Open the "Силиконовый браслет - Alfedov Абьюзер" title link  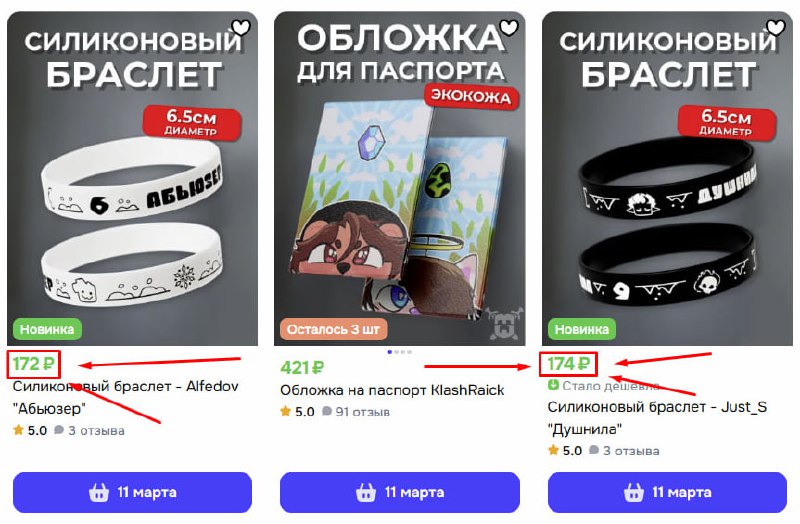pyautogui.click(x=126, y=397)
